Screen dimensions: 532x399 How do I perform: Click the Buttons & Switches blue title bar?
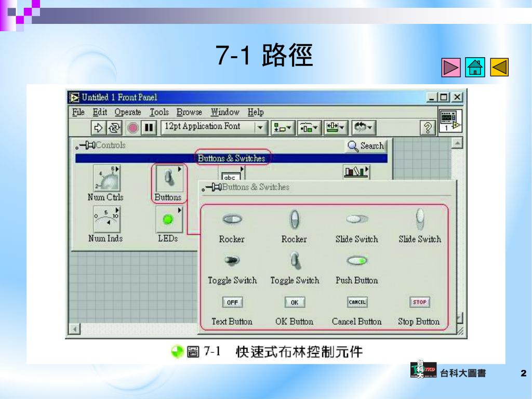point(231,158)
